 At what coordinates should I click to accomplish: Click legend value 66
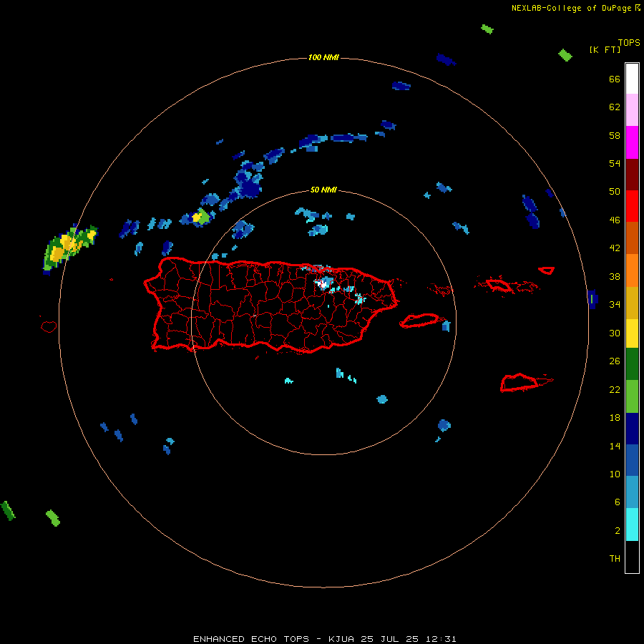pyautogui.click(x=615, y=79)
